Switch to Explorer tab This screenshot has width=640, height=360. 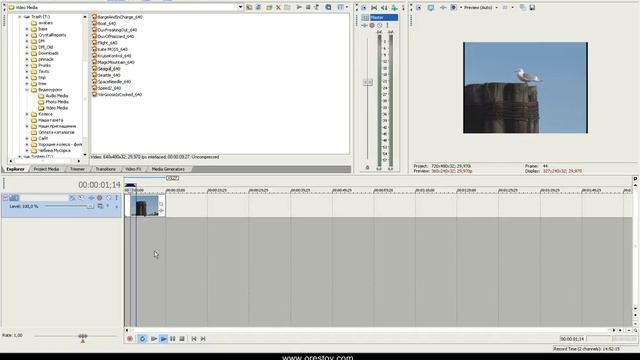(16, 169)
